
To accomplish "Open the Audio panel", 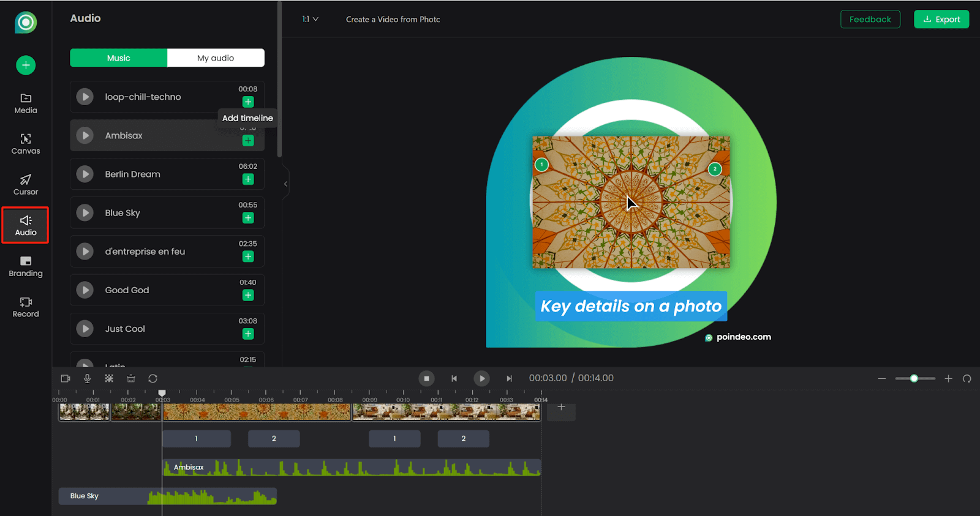I will click(x=26, y=225).
